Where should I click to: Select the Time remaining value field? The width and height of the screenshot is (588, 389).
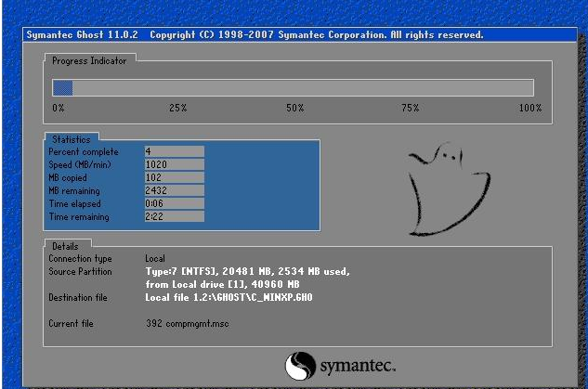point(174,216)
